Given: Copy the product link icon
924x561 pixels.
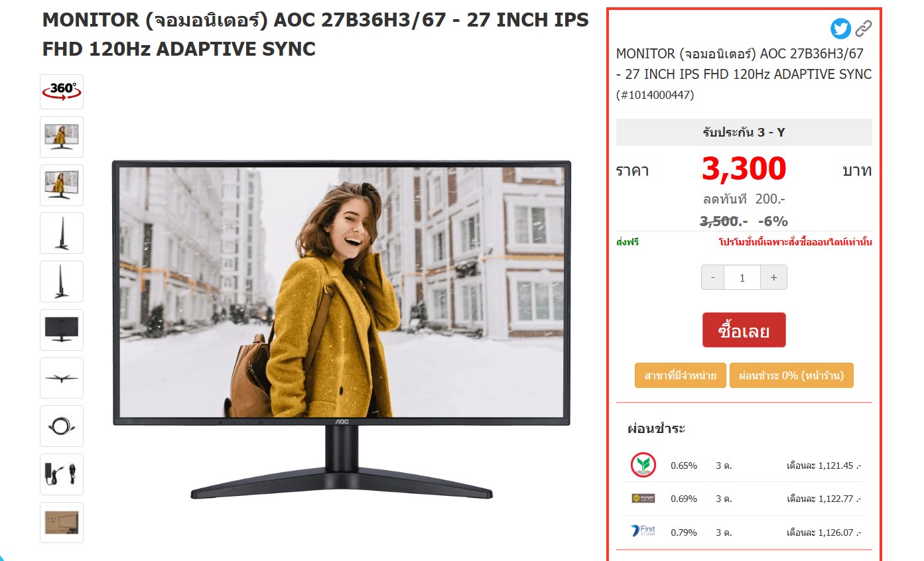Looking at the screenshot, I should click(863, 29).
